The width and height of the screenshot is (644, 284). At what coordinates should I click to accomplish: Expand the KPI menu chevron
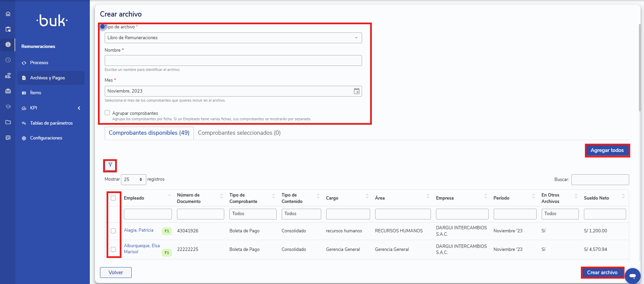coord(79,108)
